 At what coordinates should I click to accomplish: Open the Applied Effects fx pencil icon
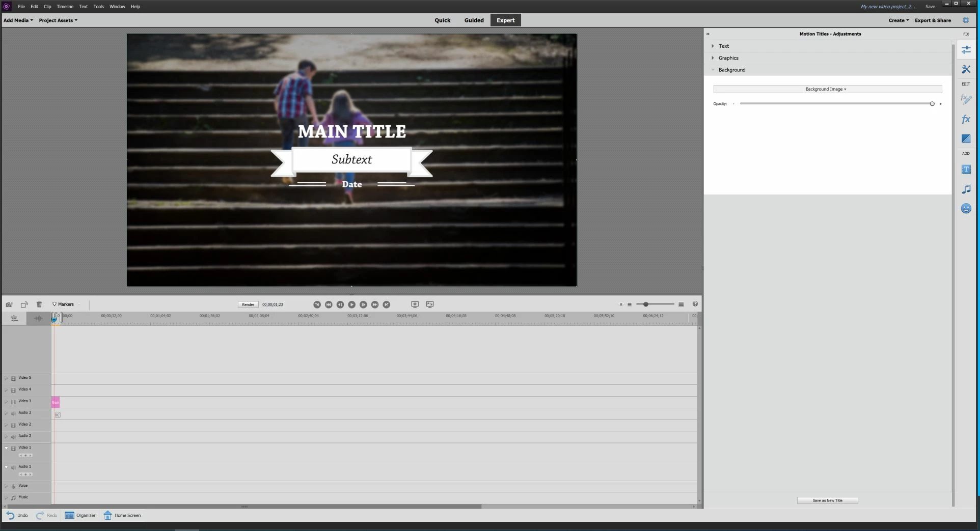[966, 99]
